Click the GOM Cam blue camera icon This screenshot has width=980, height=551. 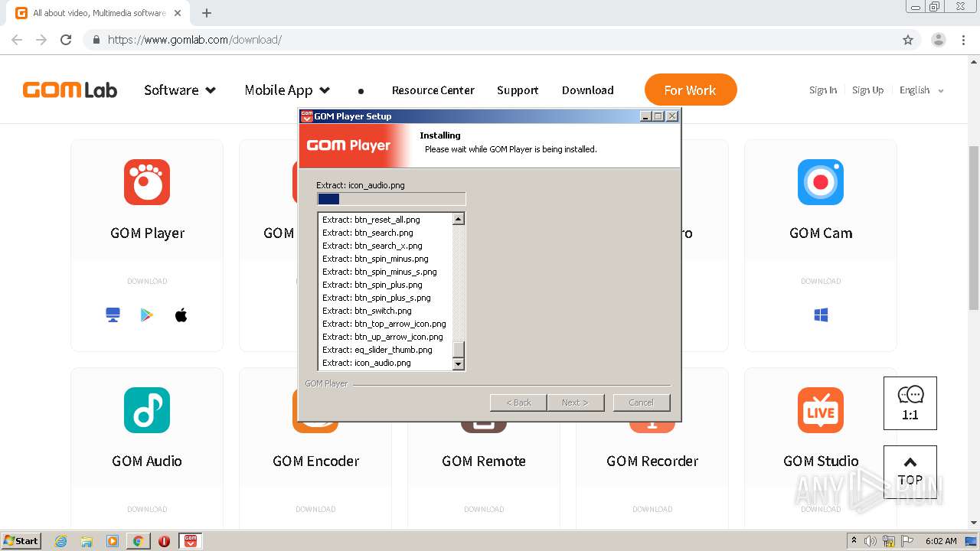tap(821, 182)
